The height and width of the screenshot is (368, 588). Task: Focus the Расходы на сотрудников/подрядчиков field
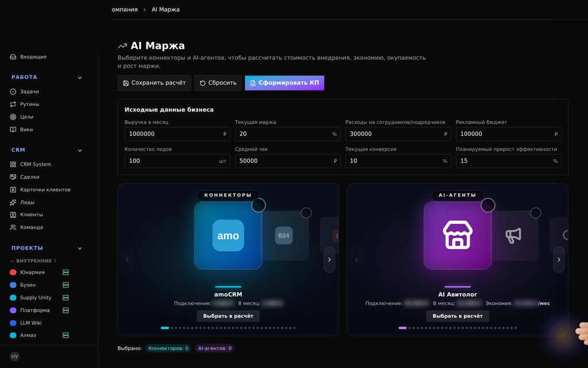(x=398, y=134)
